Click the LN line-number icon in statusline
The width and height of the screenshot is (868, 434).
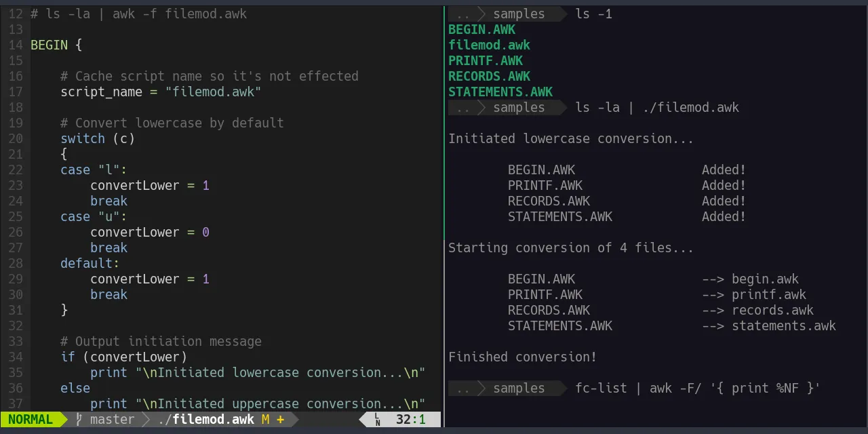point(378,420)
